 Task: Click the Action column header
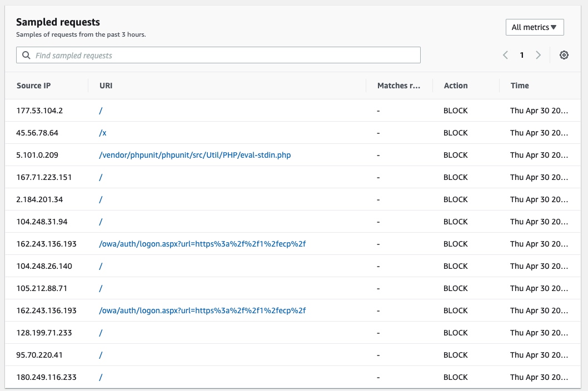click(x=455, y=86)
